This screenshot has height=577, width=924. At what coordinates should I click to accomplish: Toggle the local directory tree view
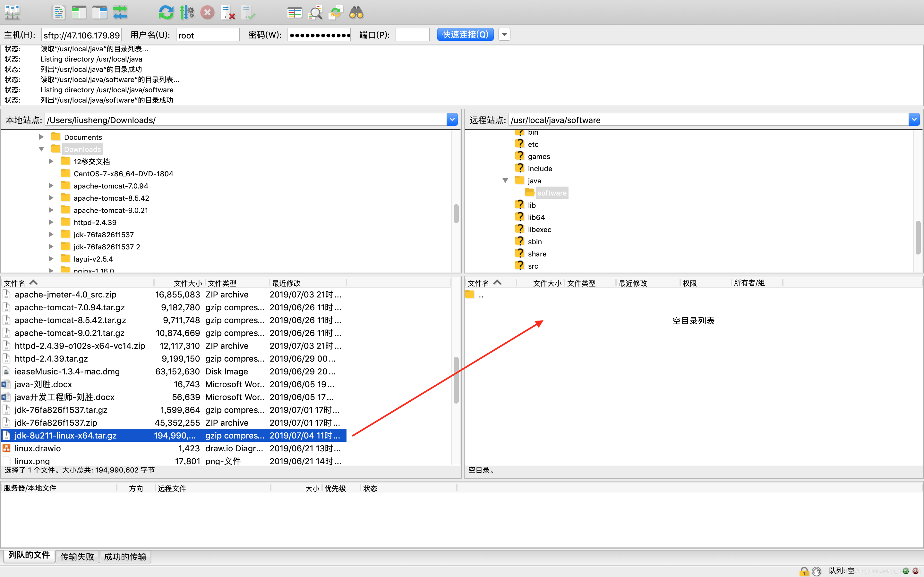coord(79,13)
